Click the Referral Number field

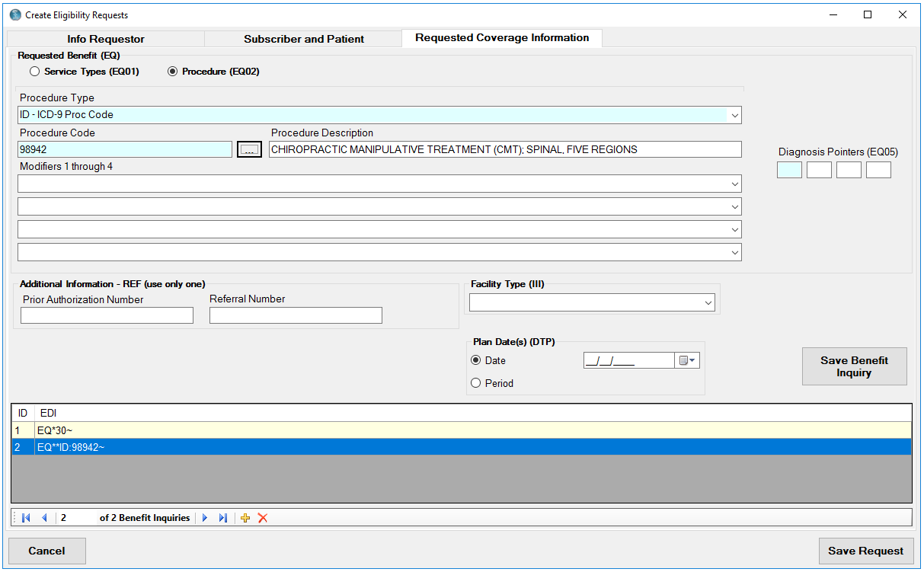[x=296, y=315]
